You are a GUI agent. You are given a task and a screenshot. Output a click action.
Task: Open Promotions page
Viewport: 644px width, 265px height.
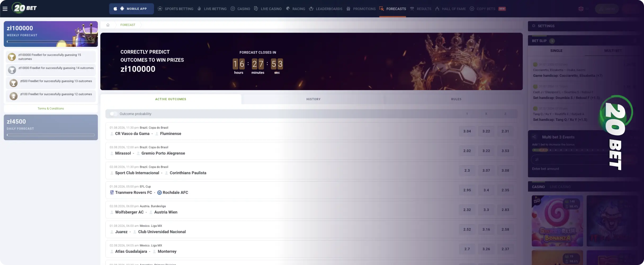361,9
